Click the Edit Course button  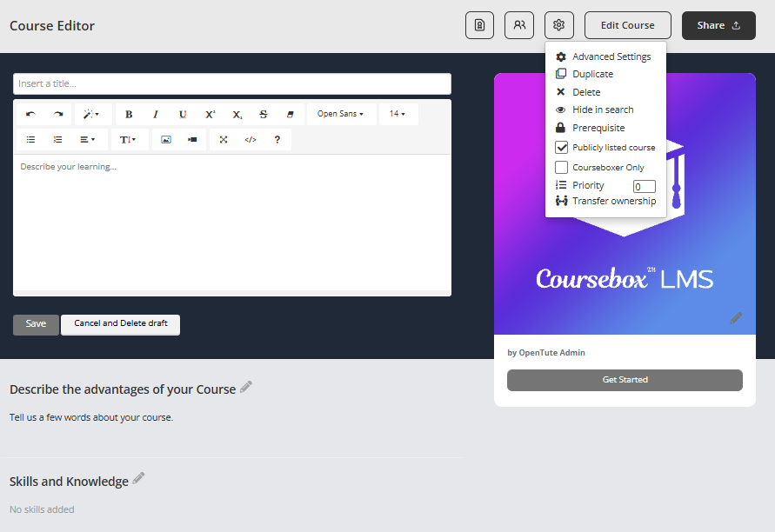click(x=628, y=25)
